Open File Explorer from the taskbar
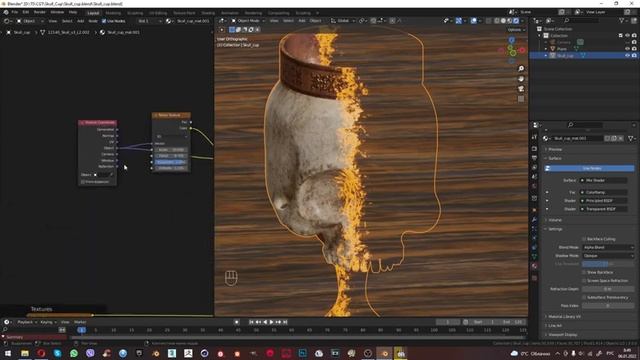The height and width of the screenshot is (360, 640). click(x=25, y=353)
